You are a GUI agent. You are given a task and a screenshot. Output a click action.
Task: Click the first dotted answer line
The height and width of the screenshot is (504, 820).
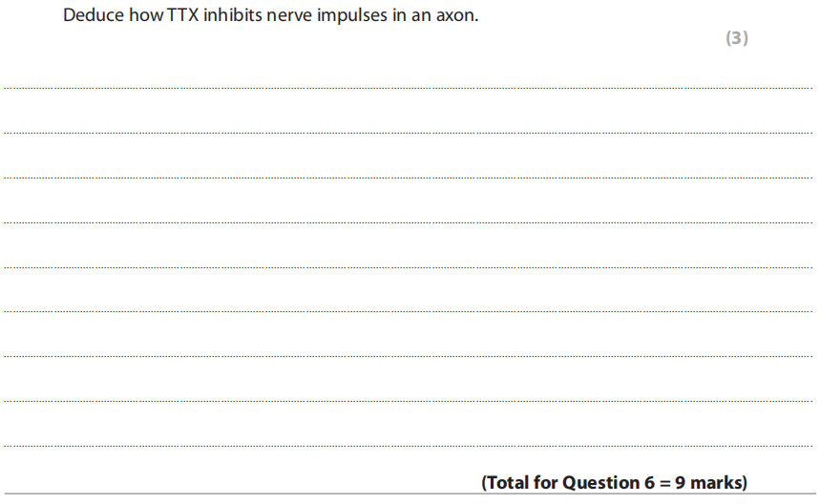410,89
